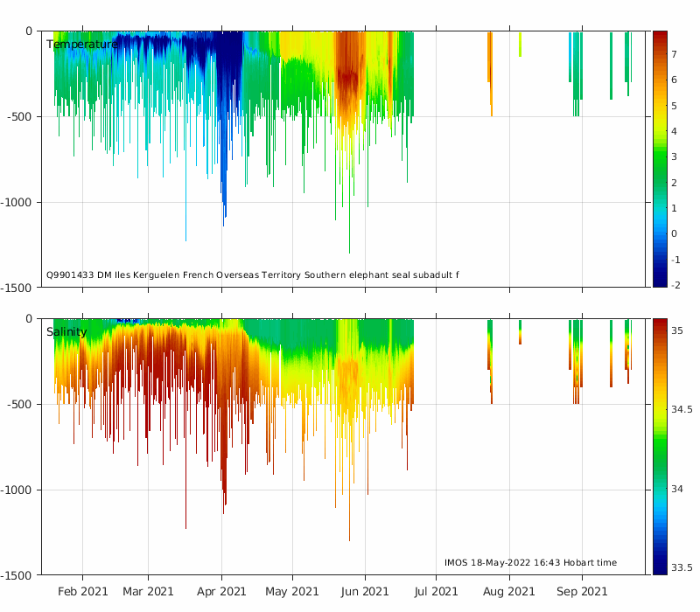Screen dimensions: 700x612
Task: Click the -2 tick on temperature colorbar
Action: tap(675, 286)
